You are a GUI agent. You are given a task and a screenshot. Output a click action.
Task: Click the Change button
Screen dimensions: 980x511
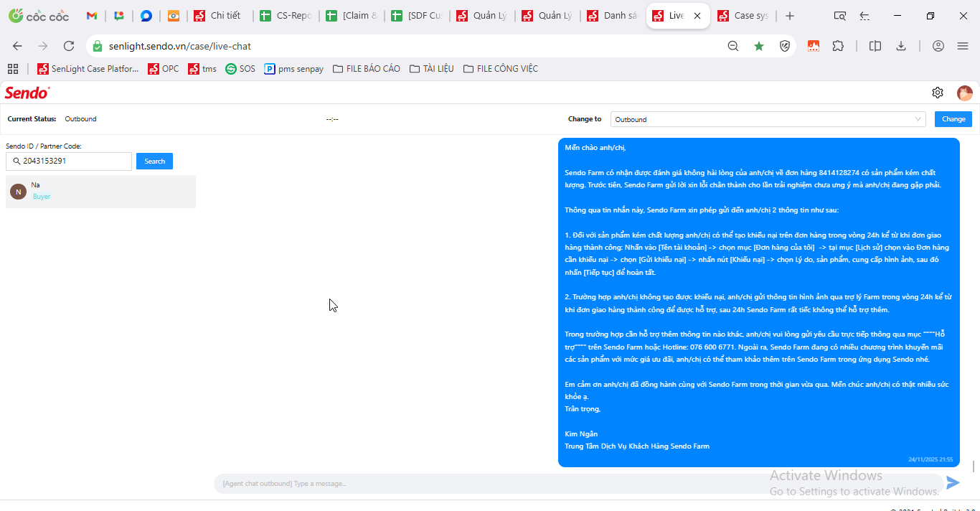tap(953, 119)
